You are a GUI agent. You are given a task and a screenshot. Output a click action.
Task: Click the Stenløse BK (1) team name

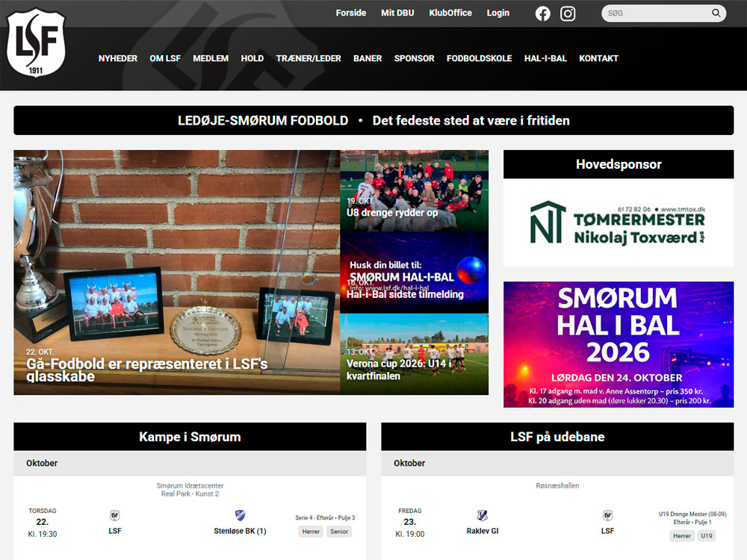tap(240, 531)
